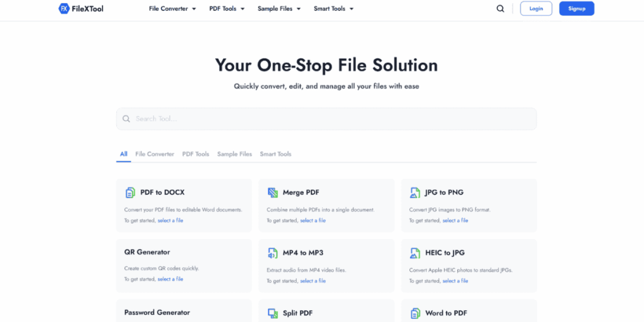
Task: Expand the File Converter dropdown menu
Action: pyautogui.click(x=172, y=9)
